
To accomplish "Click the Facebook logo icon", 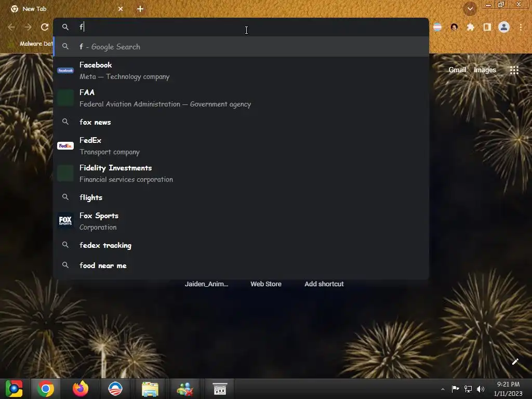I will pyautogui.click(x=65, y=71).
